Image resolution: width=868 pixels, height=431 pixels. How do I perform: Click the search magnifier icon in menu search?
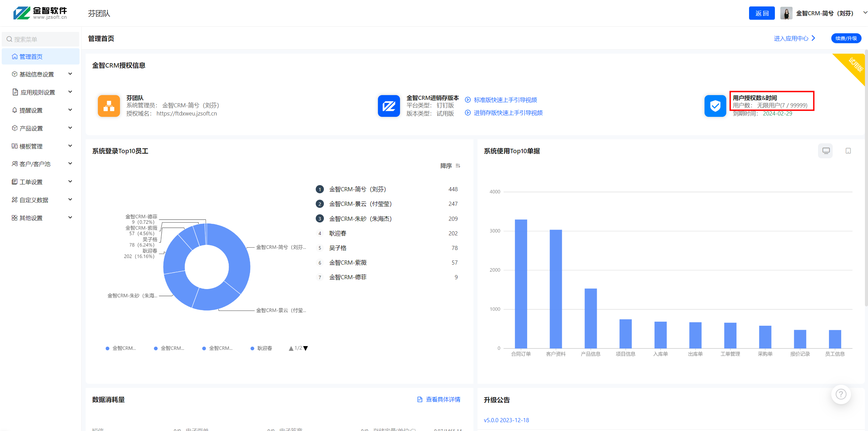(x=10, y=39)
